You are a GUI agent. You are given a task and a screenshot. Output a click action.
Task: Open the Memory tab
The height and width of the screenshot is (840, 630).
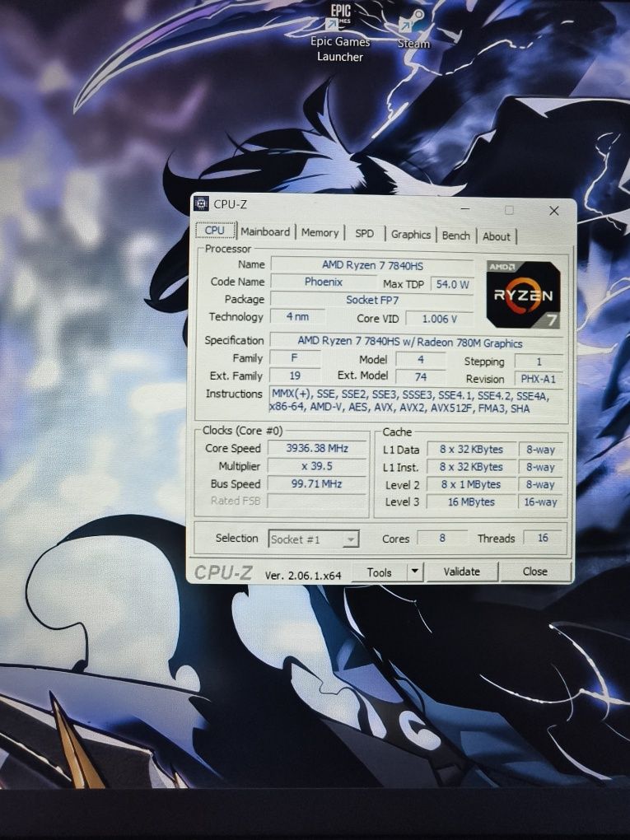[x=320, y=233]
